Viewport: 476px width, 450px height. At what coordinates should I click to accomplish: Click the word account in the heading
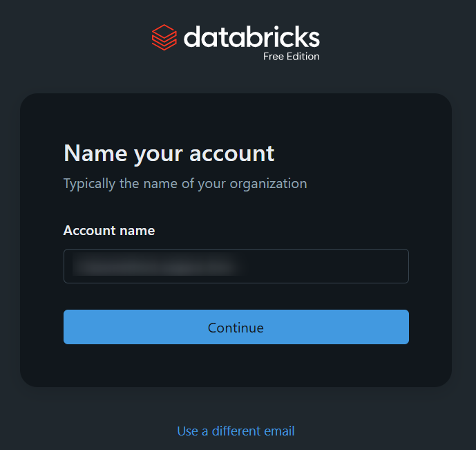(232, 153)
